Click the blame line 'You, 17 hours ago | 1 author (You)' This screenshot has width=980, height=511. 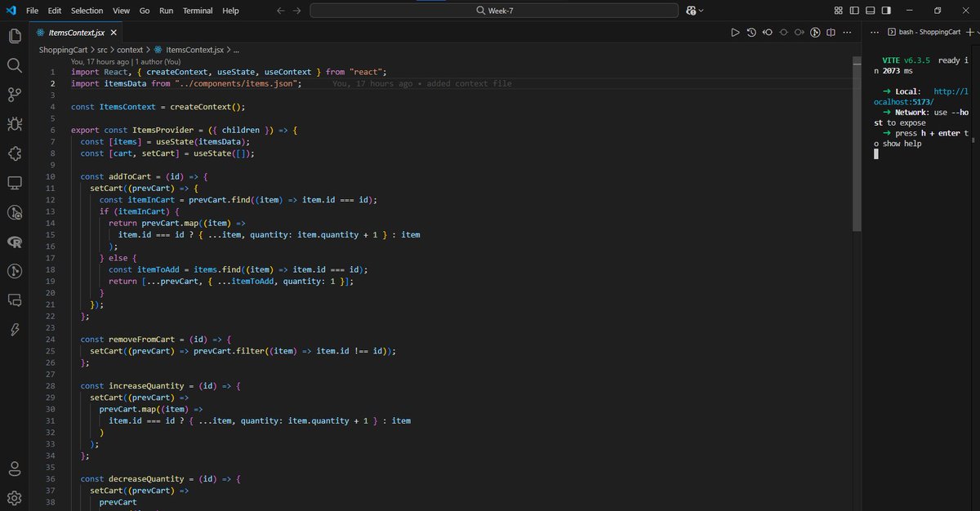126,61
